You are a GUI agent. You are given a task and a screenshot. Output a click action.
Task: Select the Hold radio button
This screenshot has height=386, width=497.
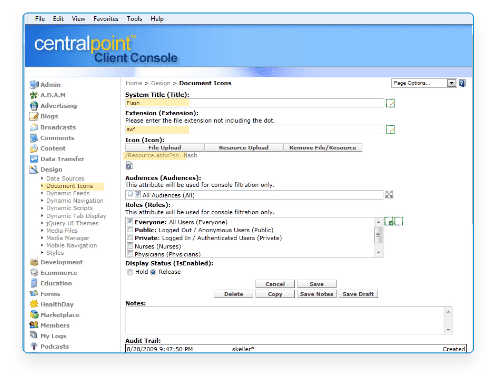[x=130, y=272]
